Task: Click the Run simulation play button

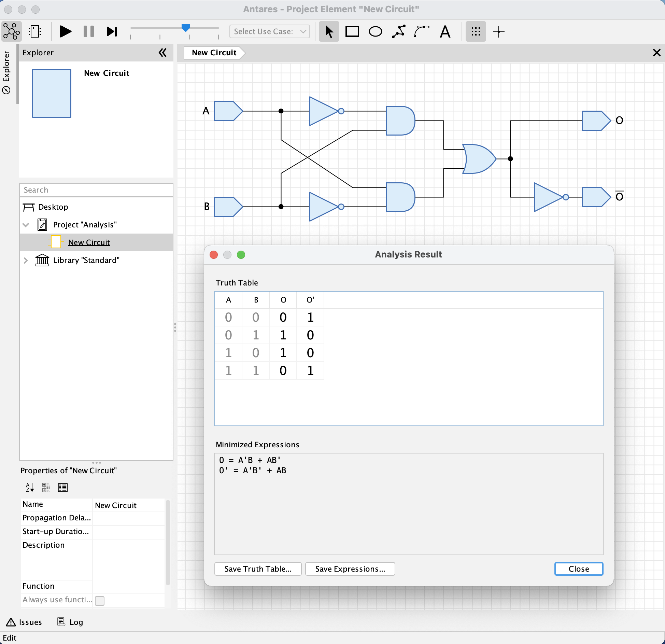Action: coord(65,31)
